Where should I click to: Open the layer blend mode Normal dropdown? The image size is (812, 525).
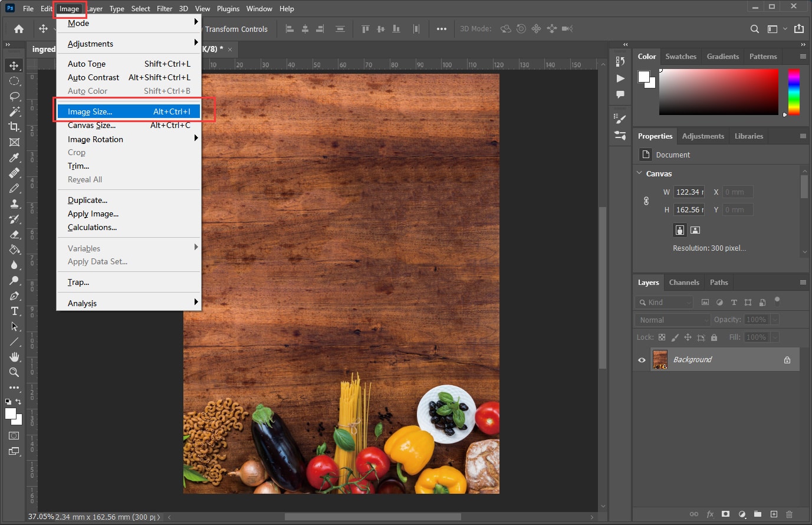[673, 320]
